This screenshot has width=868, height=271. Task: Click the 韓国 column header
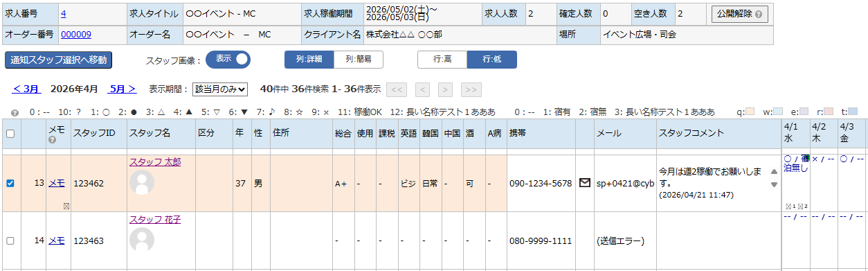click(x=430, y=133)
